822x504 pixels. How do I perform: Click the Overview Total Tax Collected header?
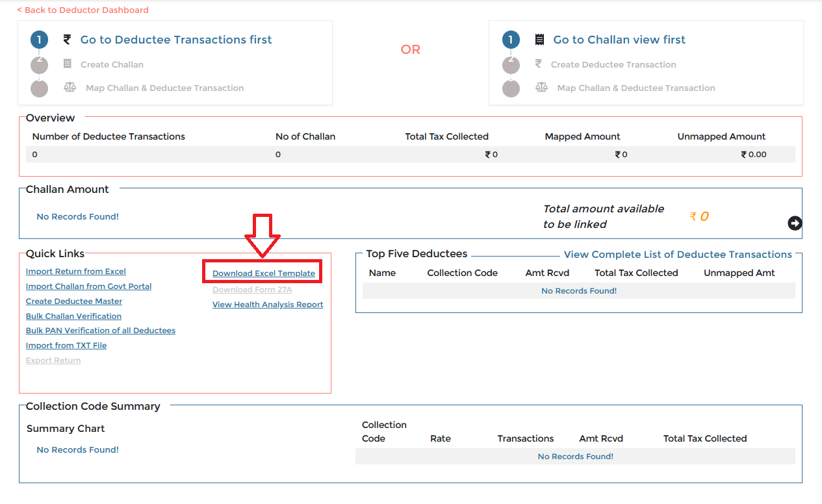(x=446, y=136)
